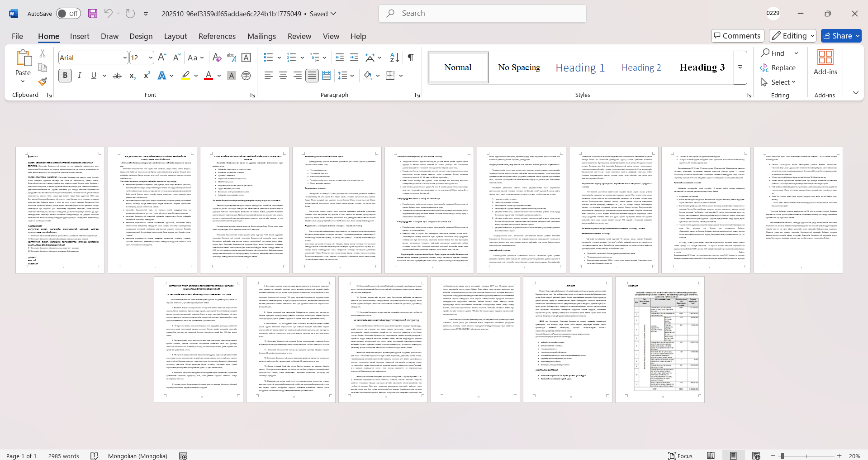Image resolution: width=868 pixels, height=460 pixels.
Task: Open the Editing mode dropdown
Action: pyautogui.click(x=793, y=36)
